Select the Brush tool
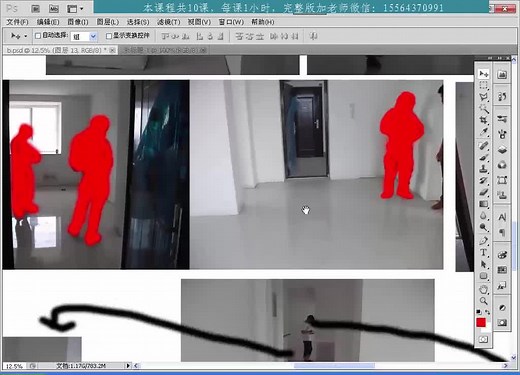Screen dimensions: 520x375 pos(483,157)
